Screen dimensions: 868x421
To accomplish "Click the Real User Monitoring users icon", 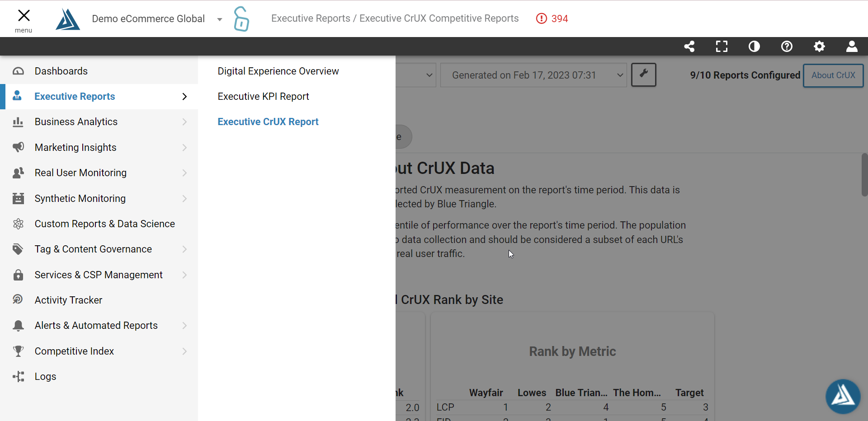I will (x=18, y=173).
